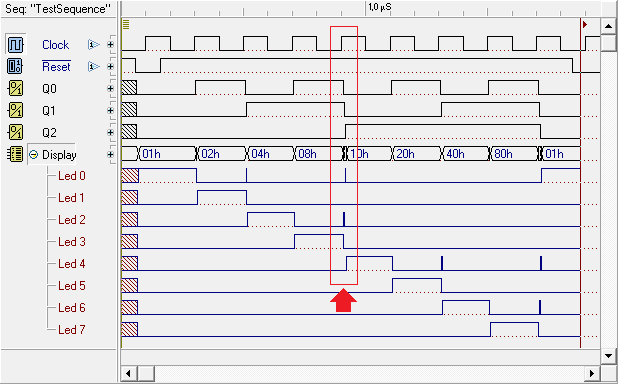Toggle the plus box next to Display
Viewport: 618px width, 384px height.
pos(110,155)
